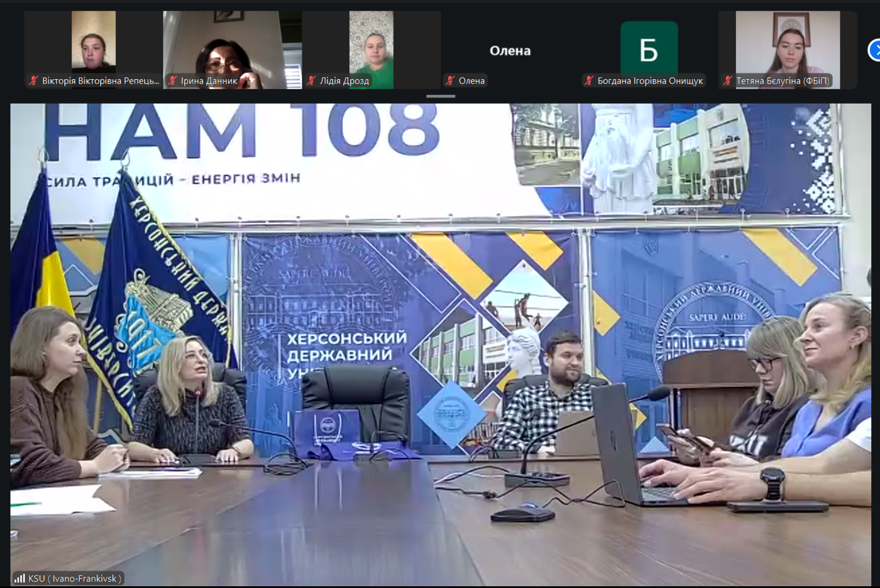The height and width of the screenshot is (588, 880).
Task: Select Тетяна Бєлугіна video thumbnail
Action: click(788, 50)
